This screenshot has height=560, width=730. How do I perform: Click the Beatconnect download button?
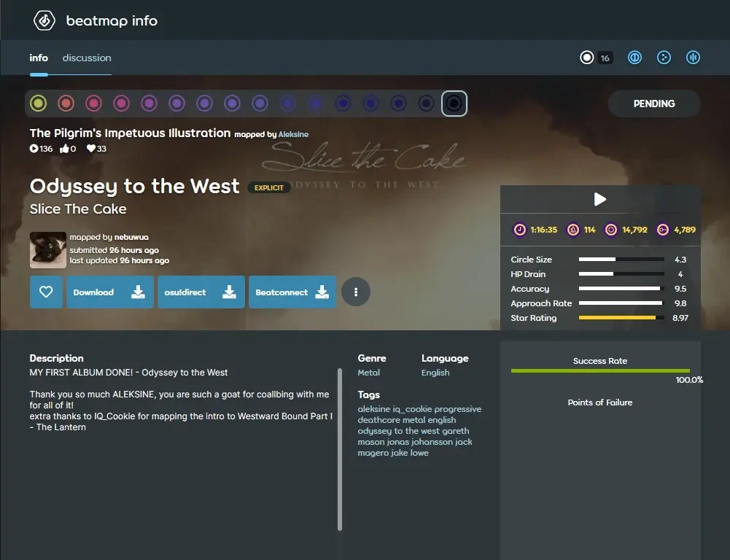[x=292, y=292]
